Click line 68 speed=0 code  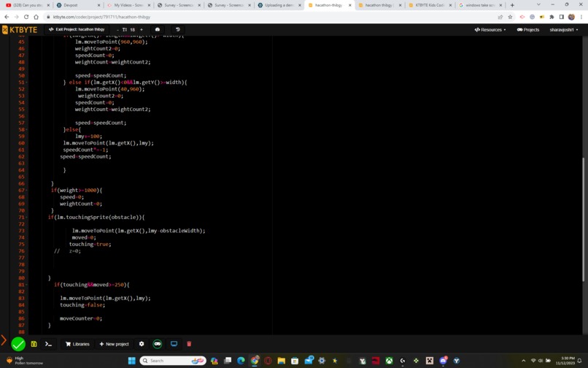(x=72, y=197)
